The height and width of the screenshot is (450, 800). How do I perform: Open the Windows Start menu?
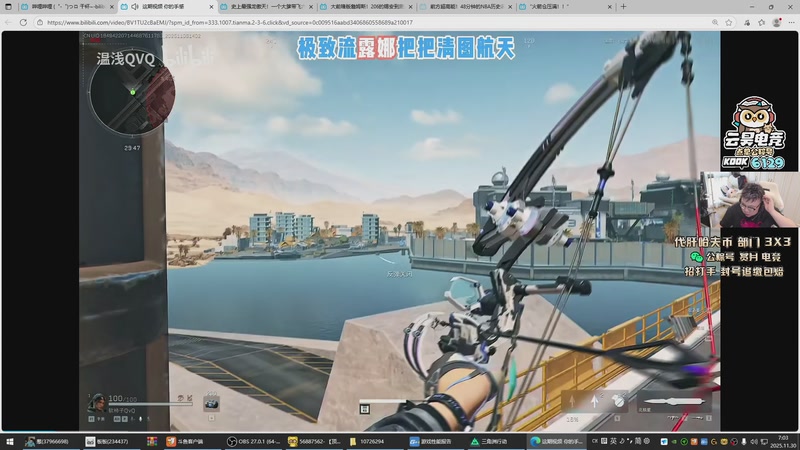(9, 441)
